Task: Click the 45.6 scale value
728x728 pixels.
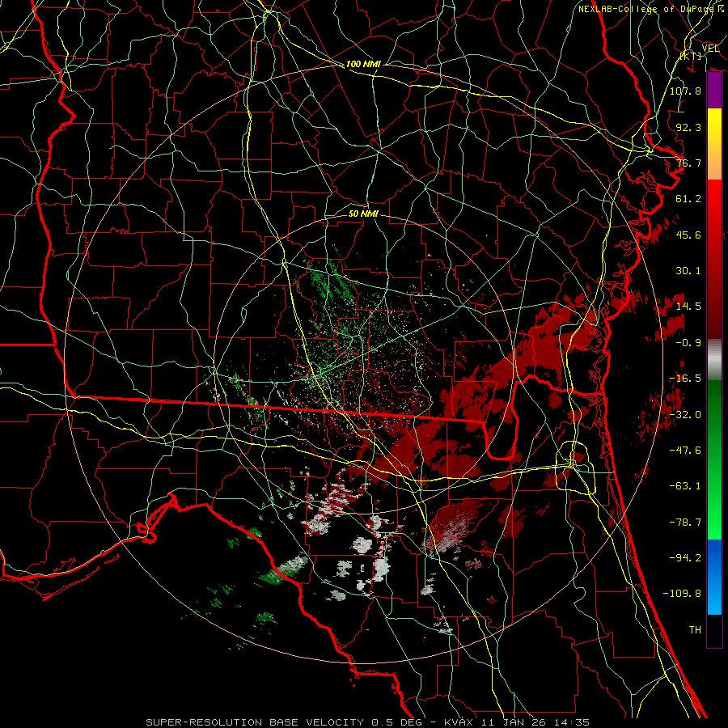Action: (x=688, y=235)
